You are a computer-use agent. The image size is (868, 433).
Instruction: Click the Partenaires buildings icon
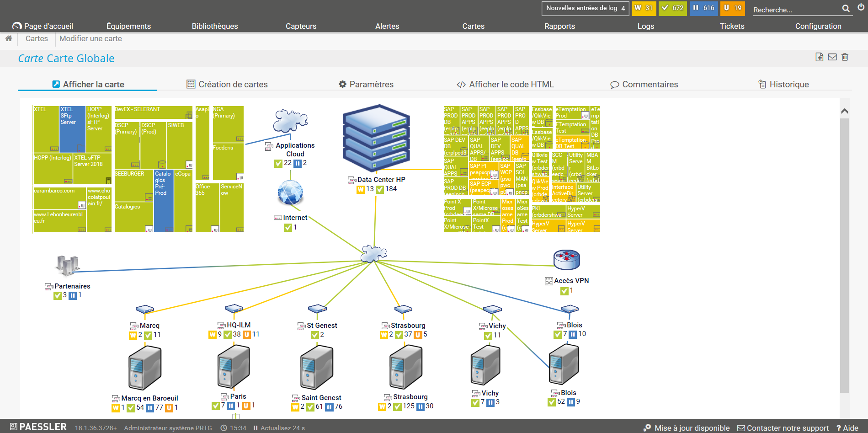click(x=68, y=266)
